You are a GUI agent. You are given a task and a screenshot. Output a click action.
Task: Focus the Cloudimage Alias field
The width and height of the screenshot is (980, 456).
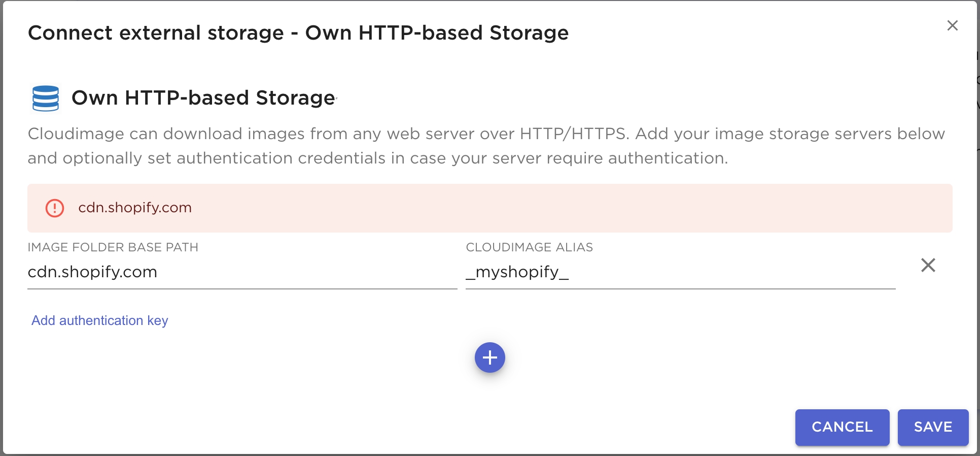coord(680,272)
